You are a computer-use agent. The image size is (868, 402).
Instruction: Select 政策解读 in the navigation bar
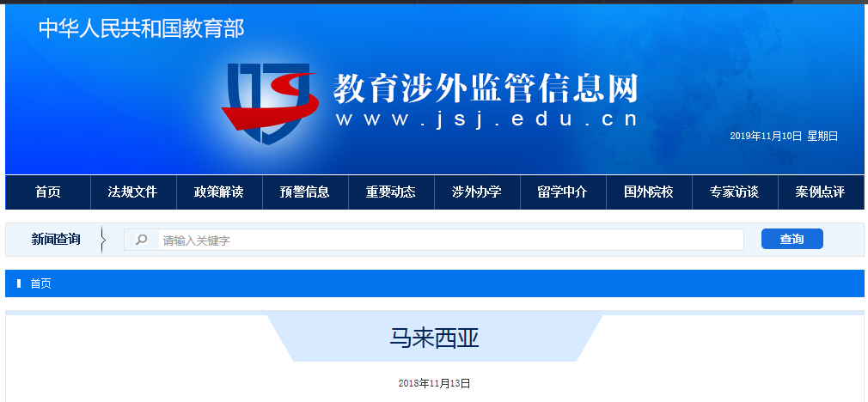click(x=219, y=192)
